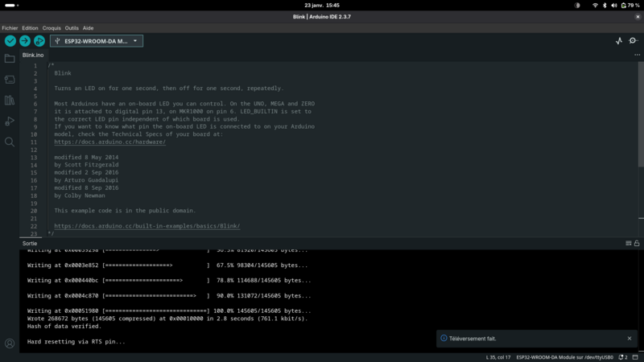
Task: Open the Serial Plotter
Action: 619,41
